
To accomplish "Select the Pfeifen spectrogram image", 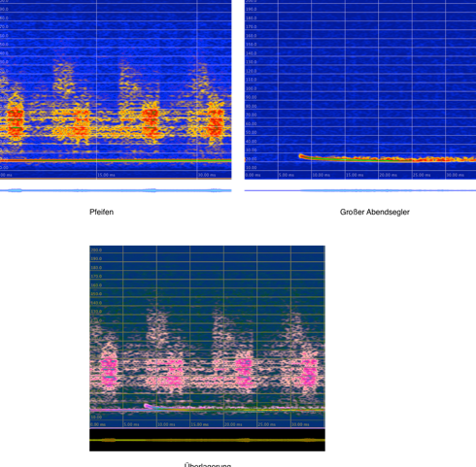I will pos(116,89).
